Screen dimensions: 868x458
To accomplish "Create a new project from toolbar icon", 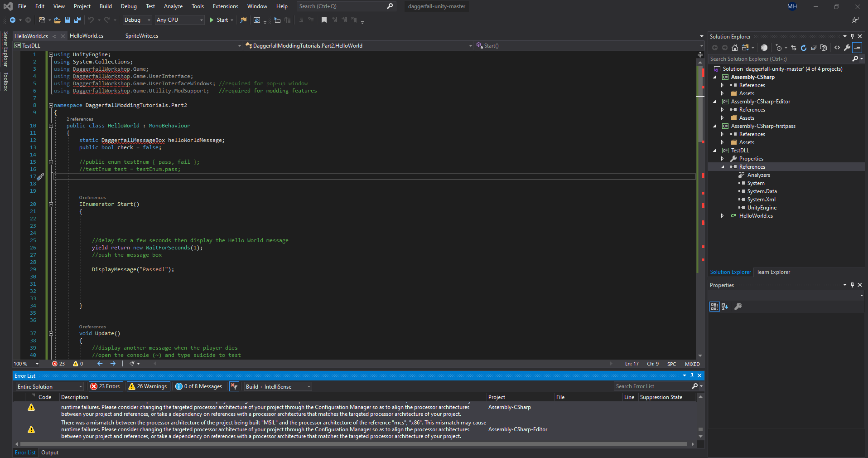I will pos(42,20).
